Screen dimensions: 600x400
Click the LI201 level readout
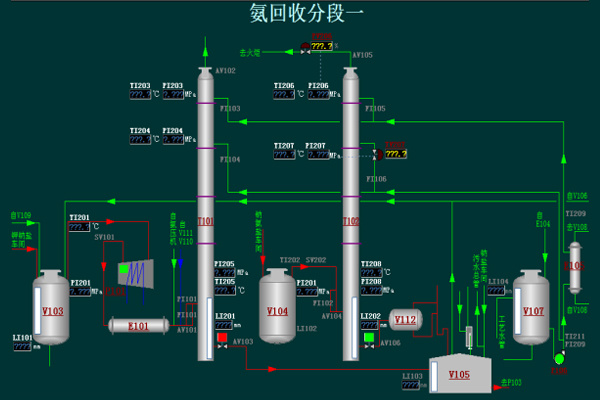coord(224,325)
